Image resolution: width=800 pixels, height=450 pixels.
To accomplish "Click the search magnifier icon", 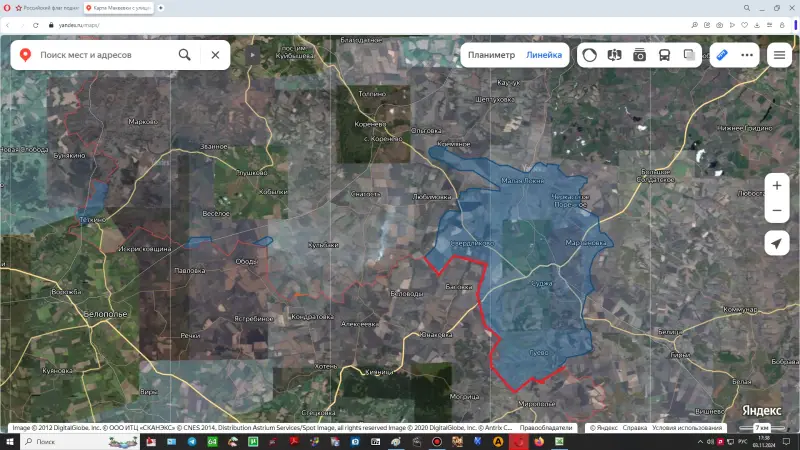I will [x=184, y=55].
